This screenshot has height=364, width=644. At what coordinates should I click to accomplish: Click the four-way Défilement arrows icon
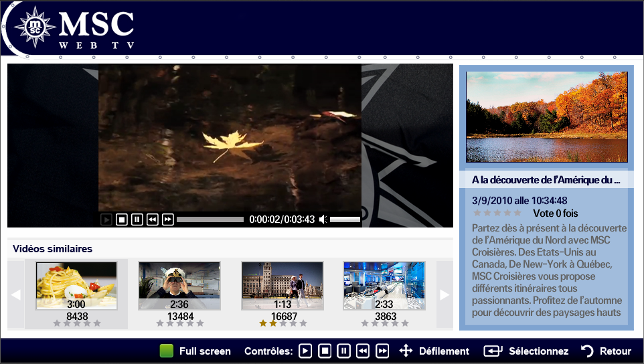[406, 351]
